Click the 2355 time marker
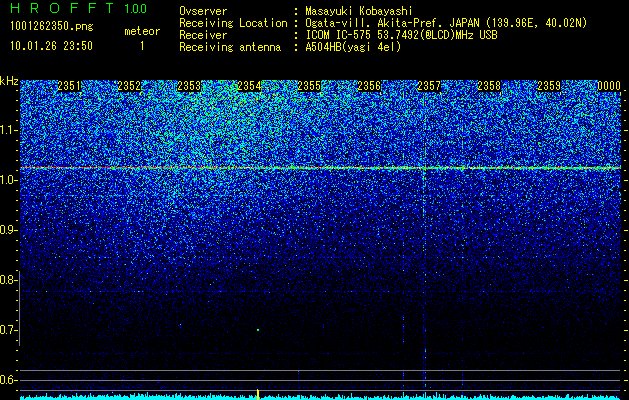This screenshot has width=629, height=400. [309, 86]
